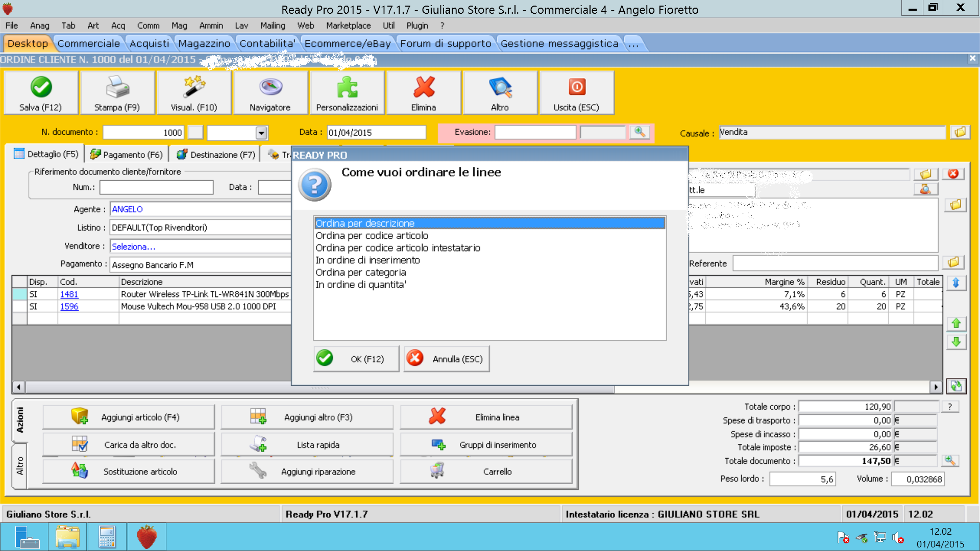
Task: Click the Data field 01/04/2015
Action: click(x=377, y=133)
